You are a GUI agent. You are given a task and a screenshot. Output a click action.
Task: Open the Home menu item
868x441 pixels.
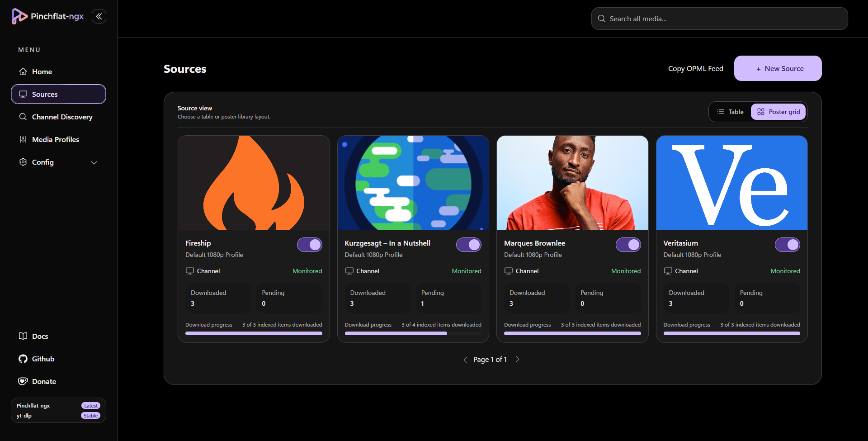(58, 71)
